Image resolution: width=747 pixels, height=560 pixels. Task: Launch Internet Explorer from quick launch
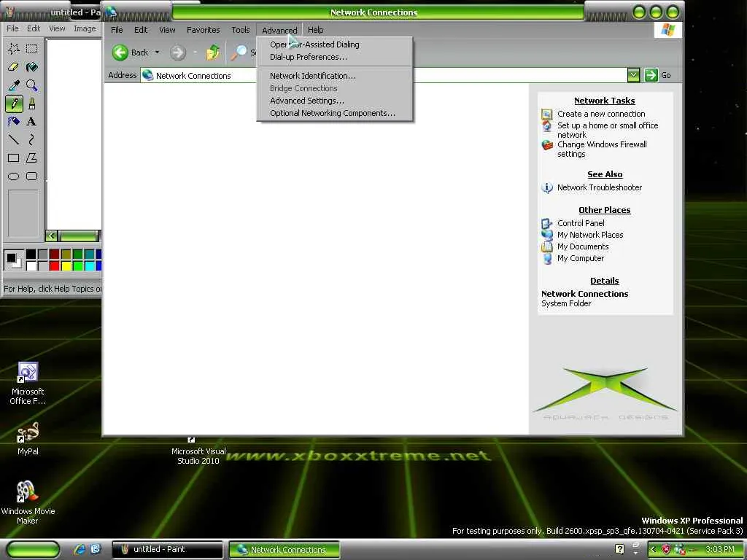coord(80,549)
